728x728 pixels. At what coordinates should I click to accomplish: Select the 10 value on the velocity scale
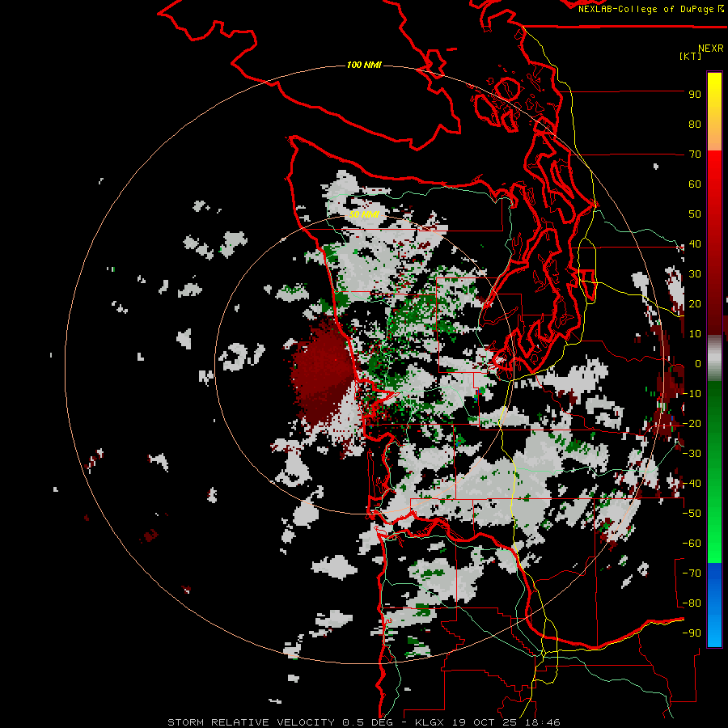click(x=695, y=334)
